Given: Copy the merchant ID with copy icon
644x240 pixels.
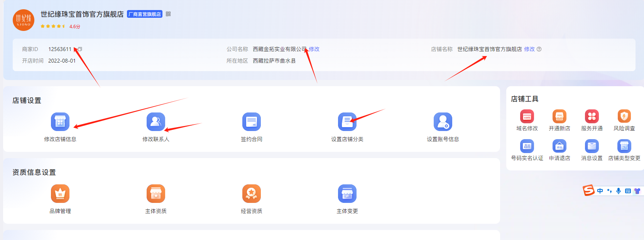Looking at the screenshot, I should (x=80, y=49).
